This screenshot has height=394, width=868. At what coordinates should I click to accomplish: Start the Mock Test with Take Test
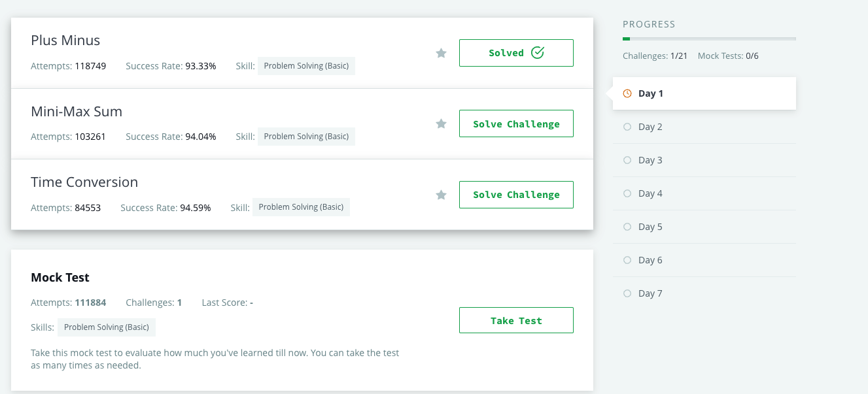click(x=516, y=320)
